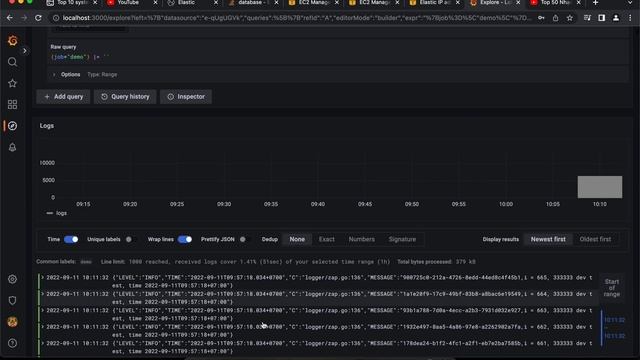Click the Raw query expression text

pyautogui.click(x=80, y=57)
